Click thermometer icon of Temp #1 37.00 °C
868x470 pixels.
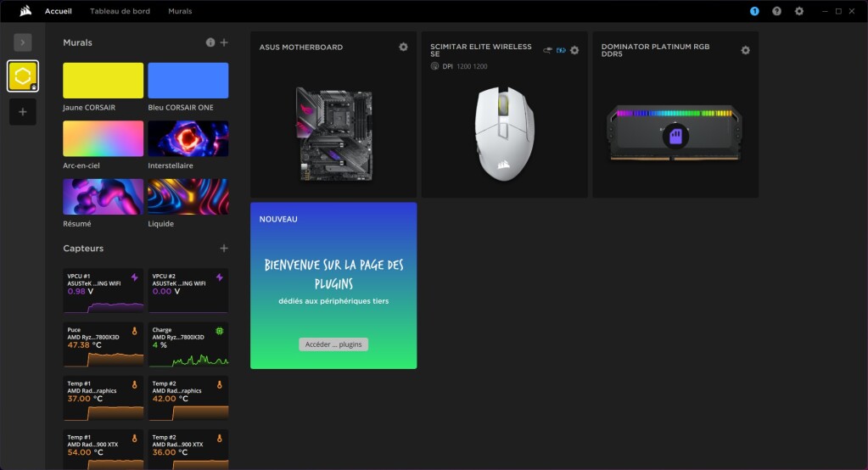click(135, 384)
